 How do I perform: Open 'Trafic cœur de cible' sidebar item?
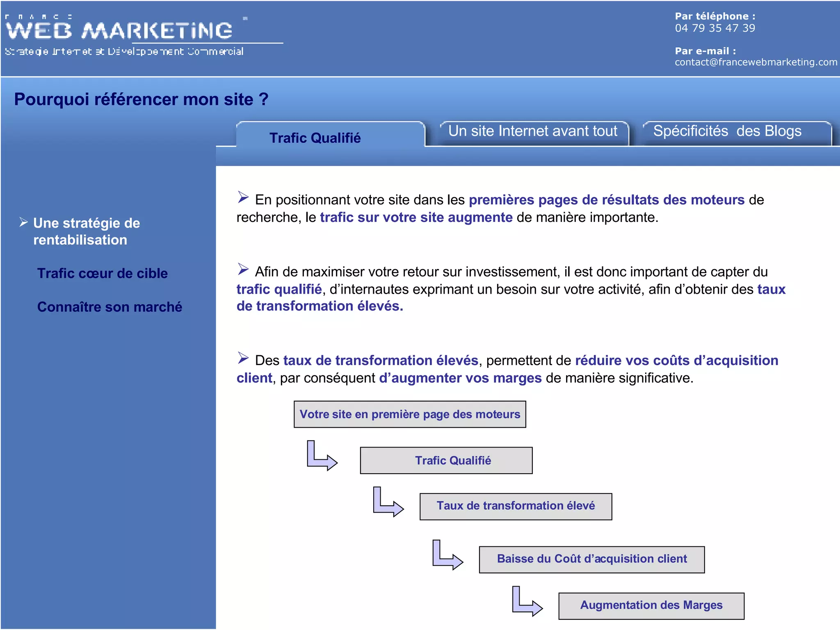102,273
